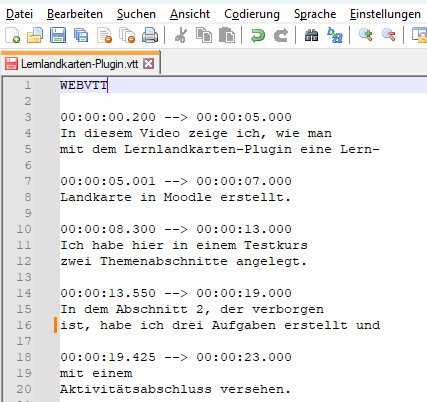Cut selection with the scissors icon

(x=181, y=35)
